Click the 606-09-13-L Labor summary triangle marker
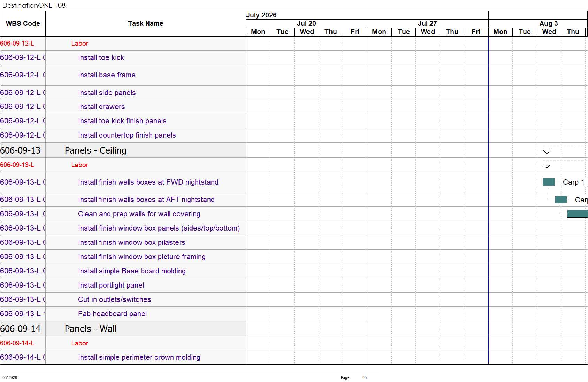 click(547, 166)
